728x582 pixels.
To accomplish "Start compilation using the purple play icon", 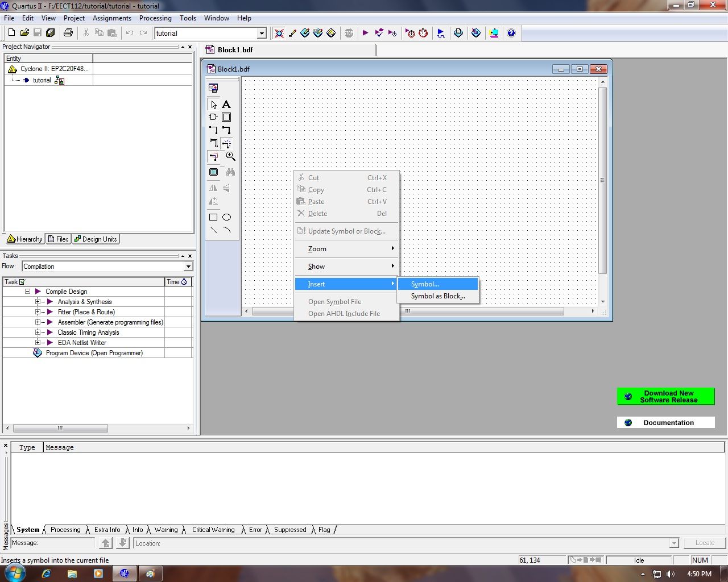I will (x=366, y=32).
